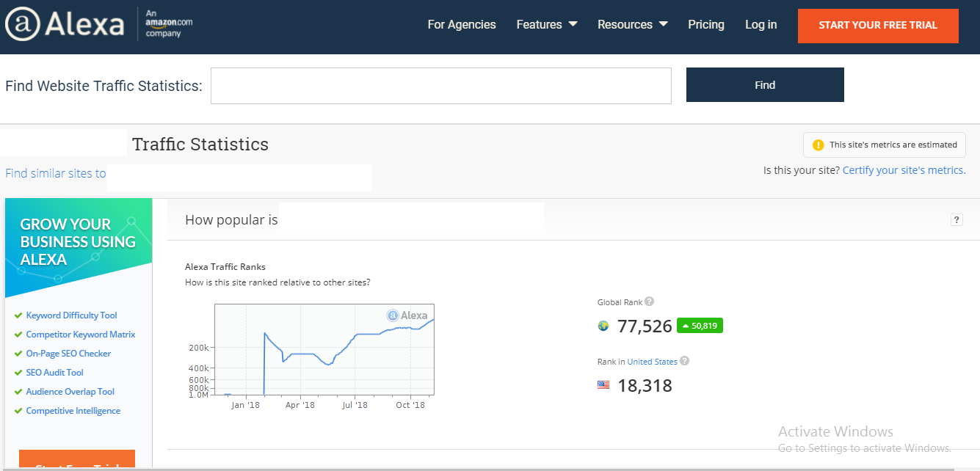Click the Alexa watermark on the traffic chart

(405, 315)
